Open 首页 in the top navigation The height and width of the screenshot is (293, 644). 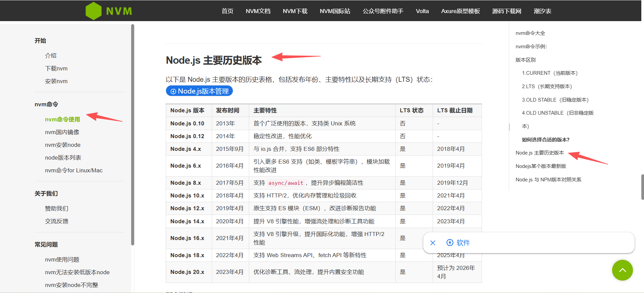pyautogui.click(x=227, y=11)
